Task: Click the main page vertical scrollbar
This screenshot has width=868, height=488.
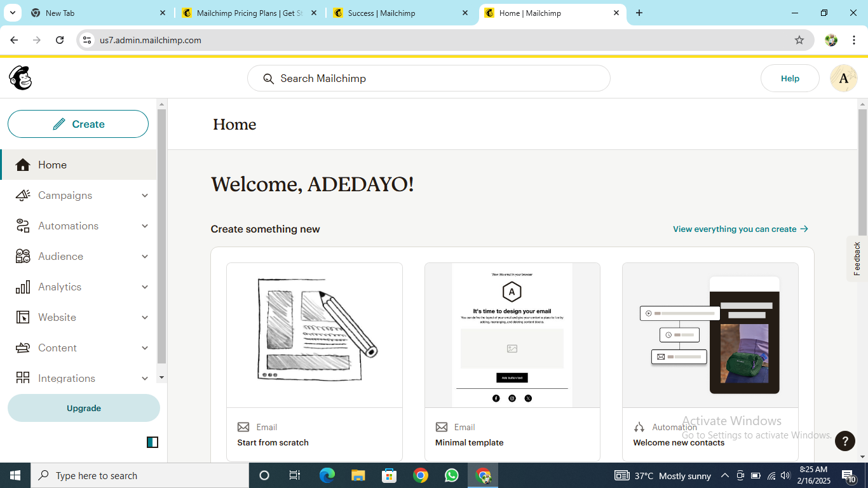Action: (862, 172)
